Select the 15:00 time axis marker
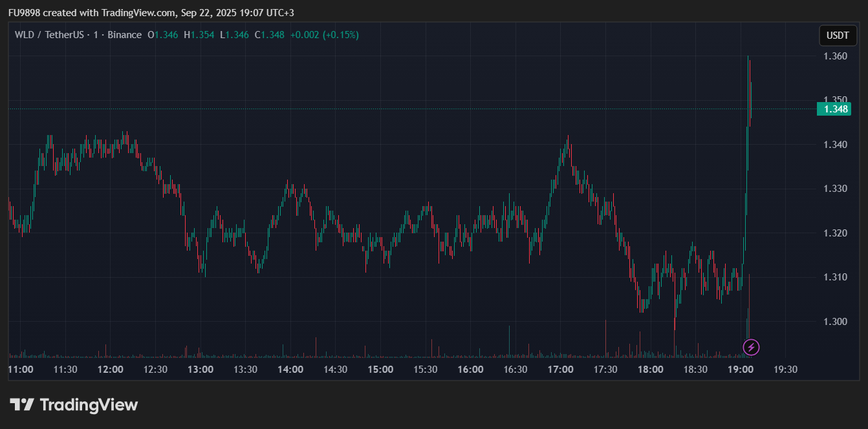 (380, 370)
